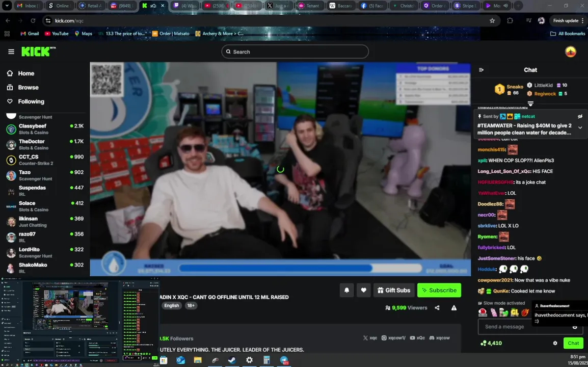This screenshot has height=367, width=588.
Task: Switch to the Tenant tab
Action: click(310, 6)
